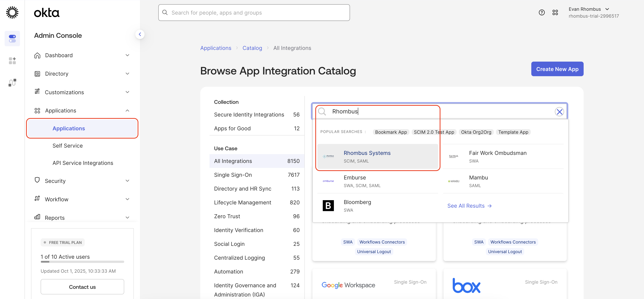This screenshot has width=644, height=299.
Task: Open the Admin Console toggle icon in the rail
Action: click(x=12, y=39)
